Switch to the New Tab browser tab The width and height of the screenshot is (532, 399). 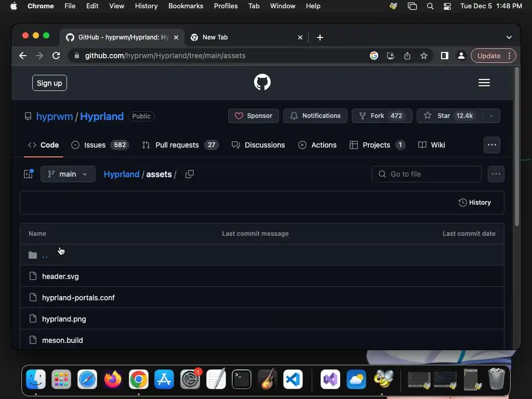click(x=247, y=37)
